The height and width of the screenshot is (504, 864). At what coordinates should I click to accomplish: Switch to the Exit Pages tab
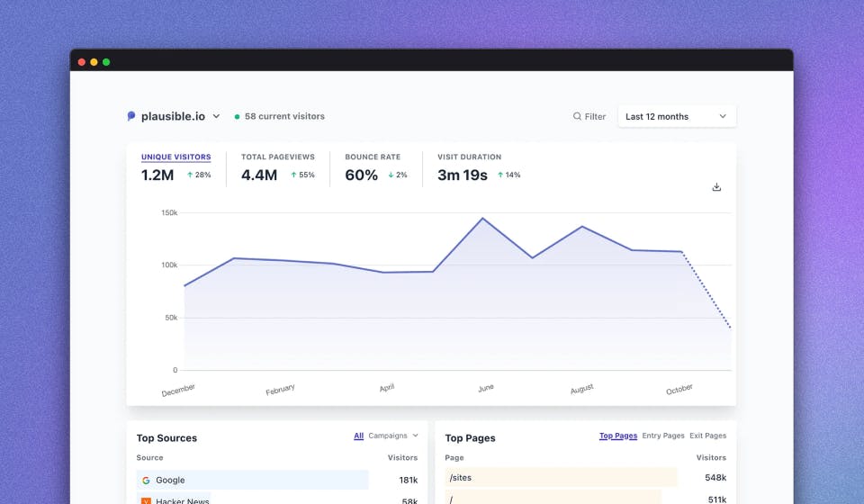tap(707, 436)
